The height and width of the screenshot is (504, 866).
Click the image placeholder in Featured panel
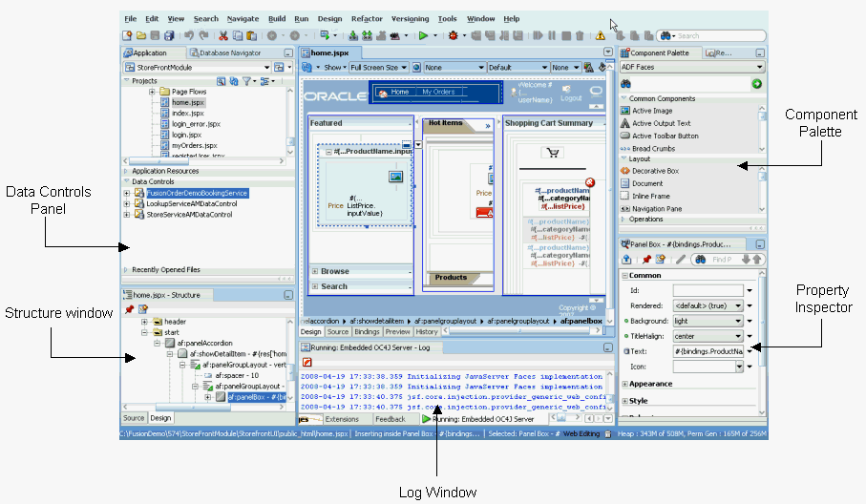coord(395,177)
